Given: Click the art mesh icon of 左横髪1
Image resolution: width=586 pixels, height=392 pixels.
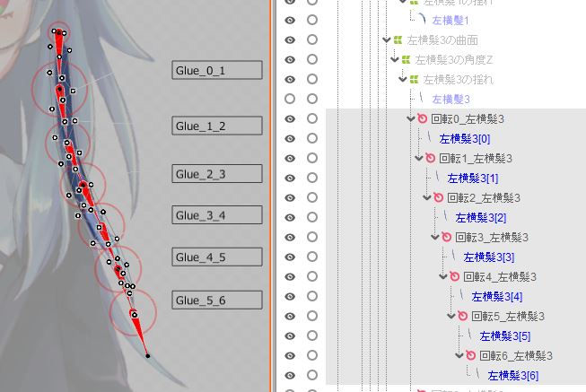Looking at the screenshot, I should [423, 19].
